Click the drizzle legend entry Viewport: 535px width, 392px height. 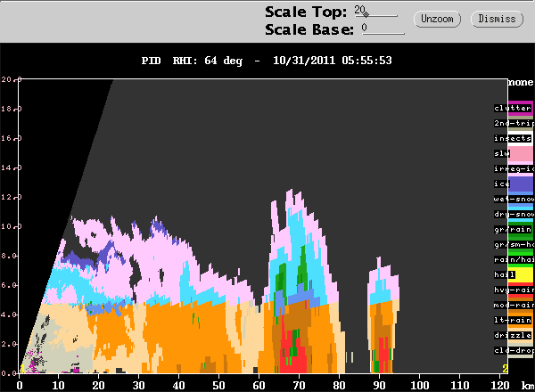coord(513,335)
